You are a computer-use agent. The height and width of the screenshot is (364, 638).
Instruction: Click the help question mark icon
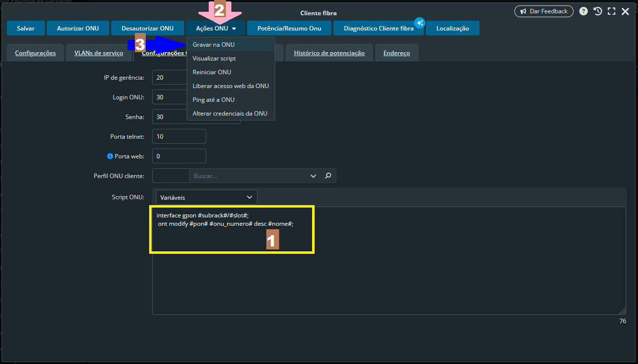coord(583,11)
